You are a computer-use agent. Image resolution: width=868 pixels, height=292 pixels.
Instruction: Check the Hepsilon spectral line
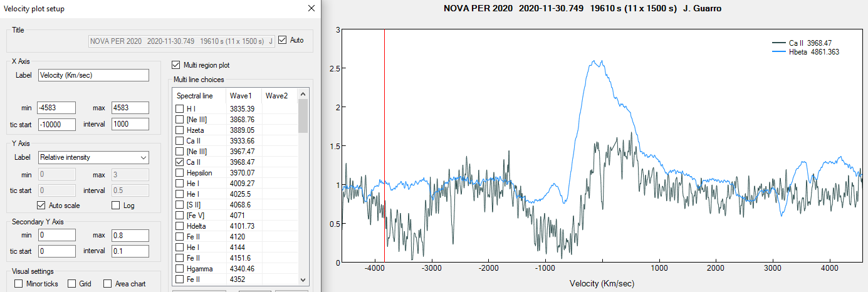coord(180,173)
